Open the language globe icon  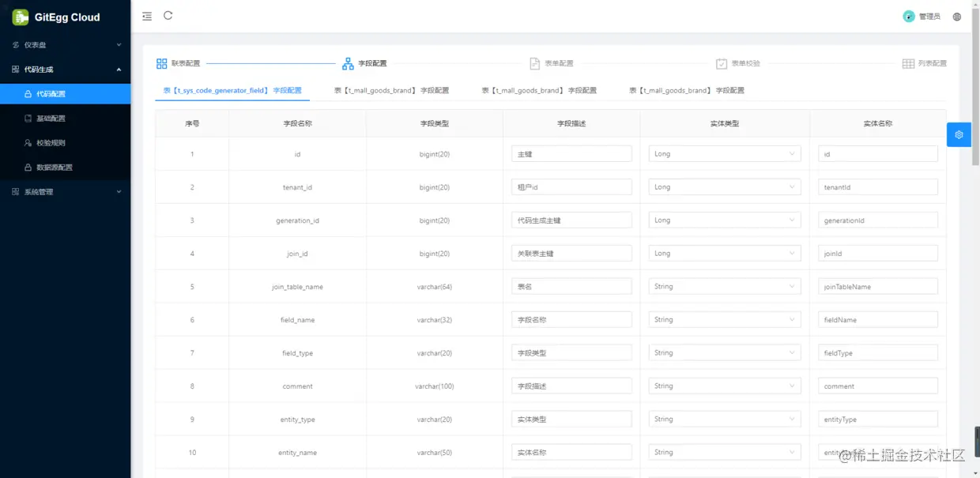tap(956, 16)
